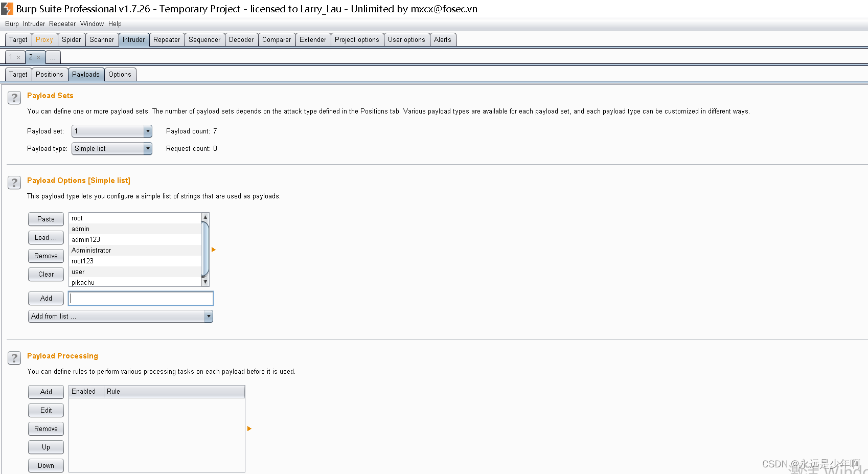Open the Alerts tab
Screen dimensions: 868x474
[x=443, y=40]
